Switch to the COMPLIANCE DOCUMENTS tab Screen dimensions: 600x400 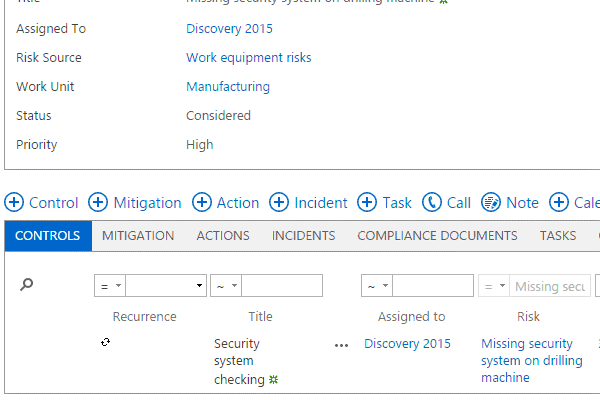pos(437,235)
